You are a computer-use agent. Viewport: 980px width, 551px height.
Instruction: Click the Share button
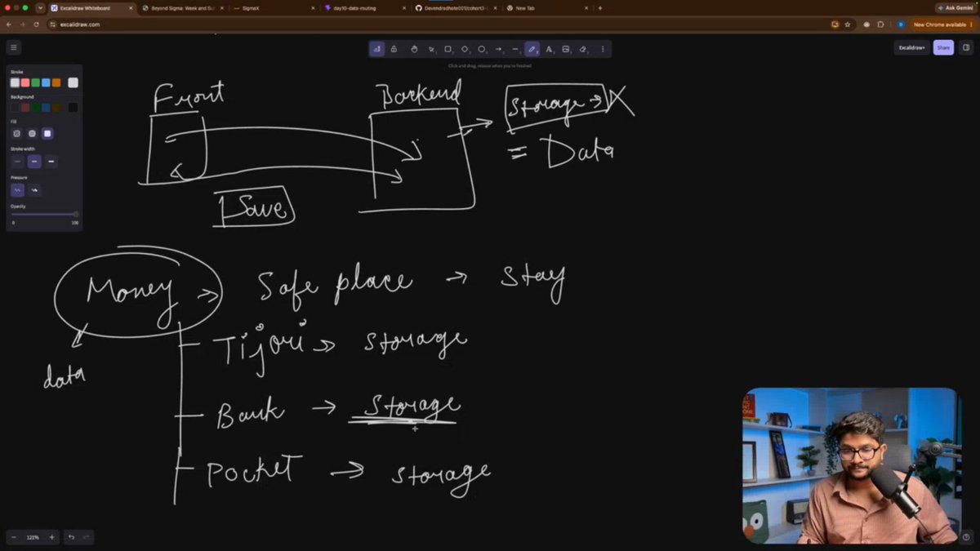pyautogui.click(x=943, y=47)
